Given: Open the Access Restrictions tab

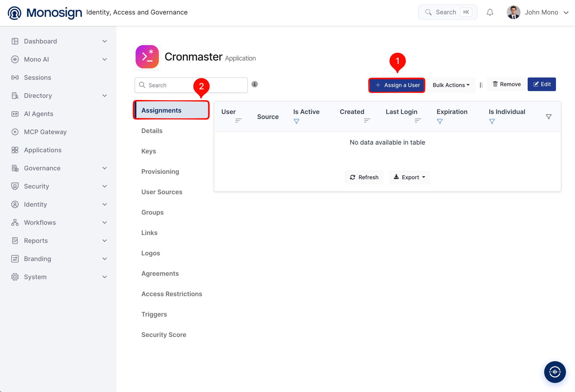Looking at the screenshot, I should click(172, 294).
